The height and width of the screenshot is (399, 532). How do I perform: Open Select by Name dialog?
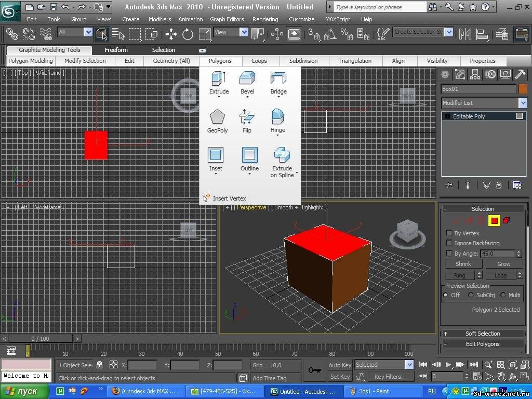[118, 34]
